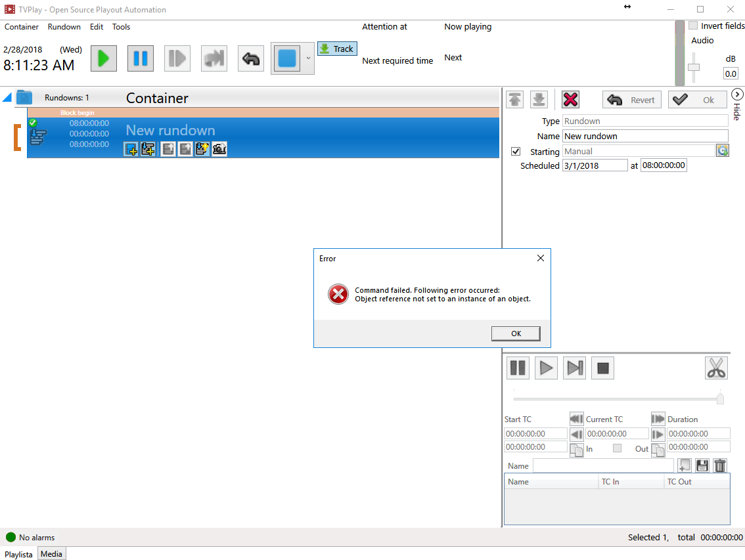This screenshot has width=745, height=560.
Task: Click the save disk icon in Name row
Action: tap(702, 465)
